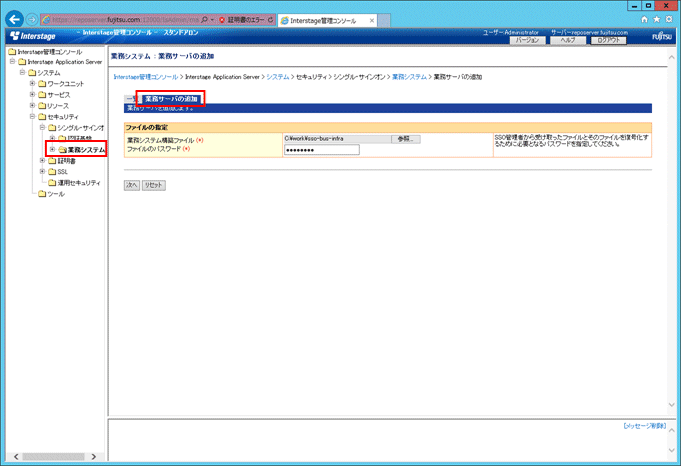Go back with the browser back arrow
The height and width of the screenshot is (466, 681).
14,20
